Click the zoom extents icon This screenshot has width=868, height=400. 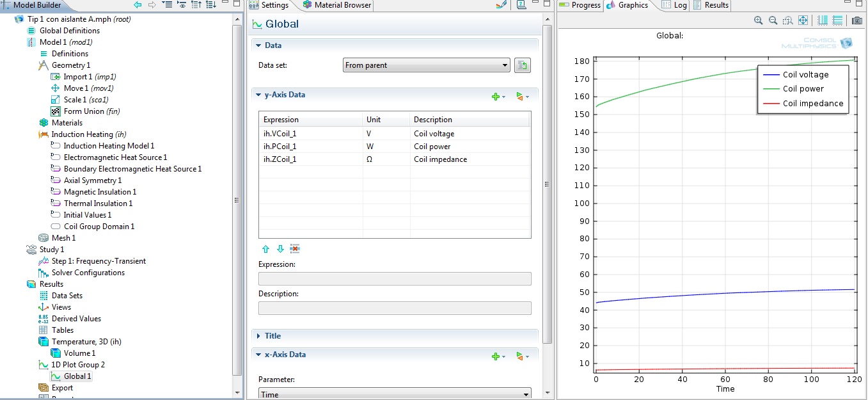coord(803,20)
